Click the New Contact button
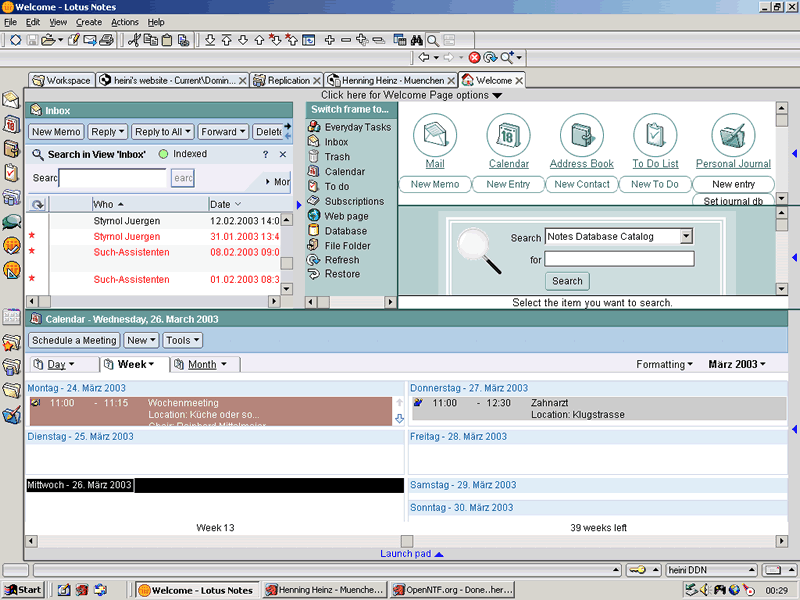The height and width of the screenshot is (600, 800). [x=582, y=184]
